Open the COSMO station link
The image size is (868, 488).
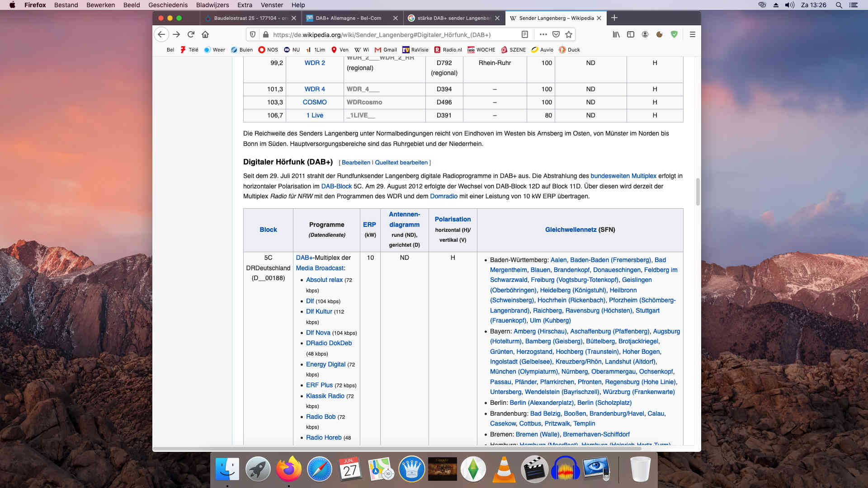[x=315, y=102]
